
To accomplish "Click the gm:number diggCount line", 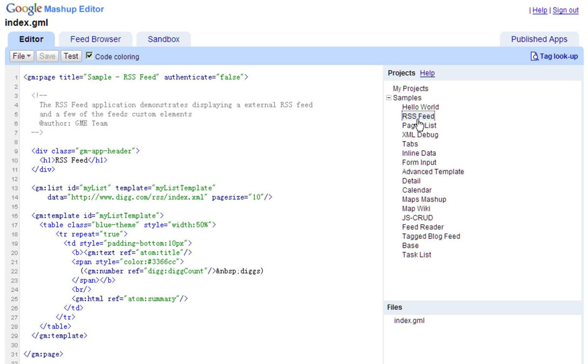I will click(172, 271).
